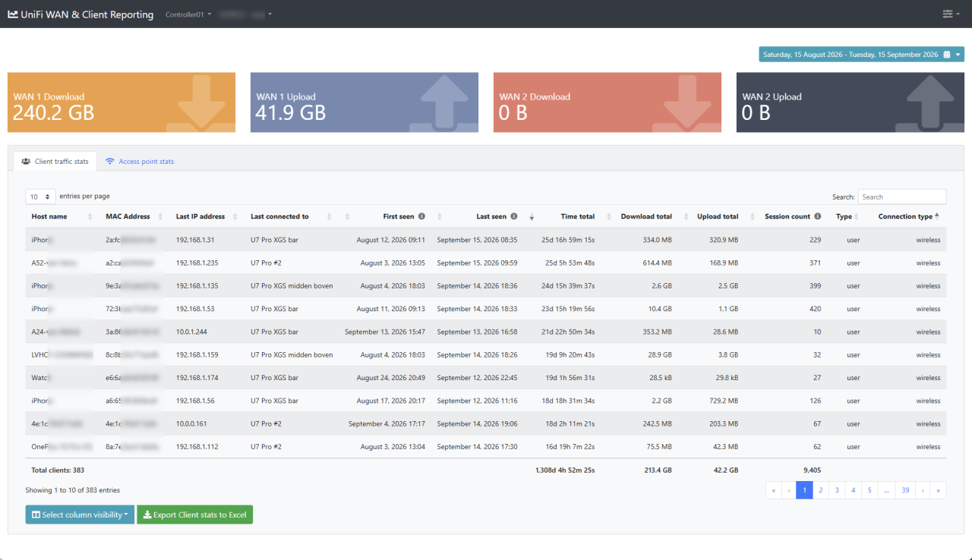Click the Session count info icon
Screen dimensions: 972x560
click(818, 216)
